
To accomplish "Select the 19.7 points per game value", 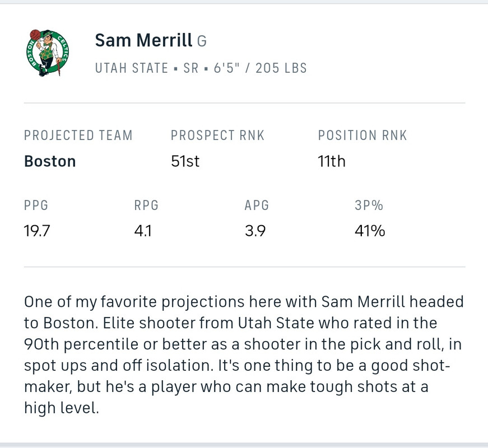I will coord(37,231).
